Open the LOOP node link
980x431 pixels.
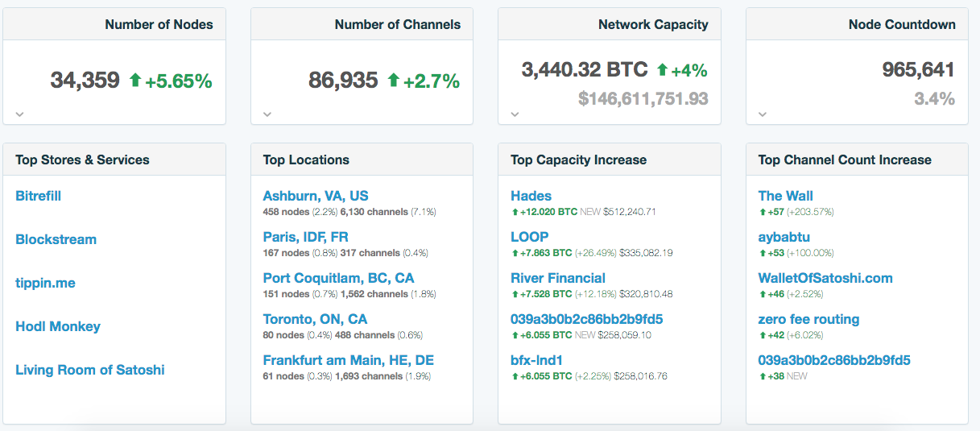[x=529, y=237]
